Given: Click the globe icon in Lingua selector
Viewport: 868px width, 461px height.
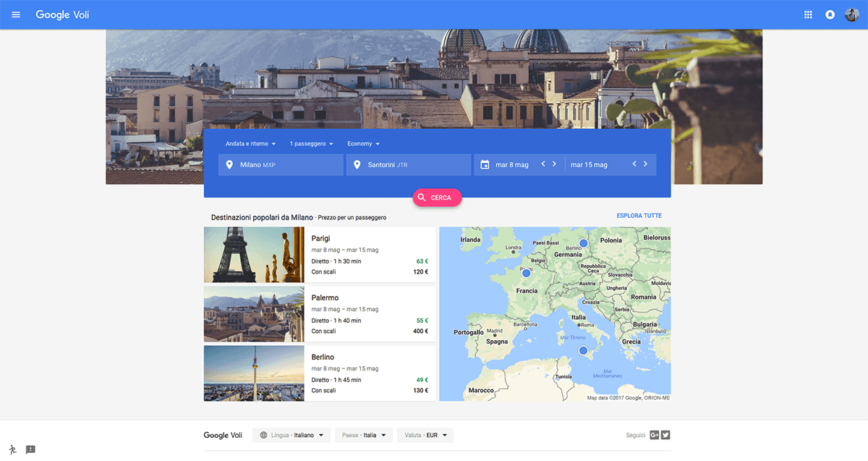Looking at the screenshot, I should tap(263, 436).
